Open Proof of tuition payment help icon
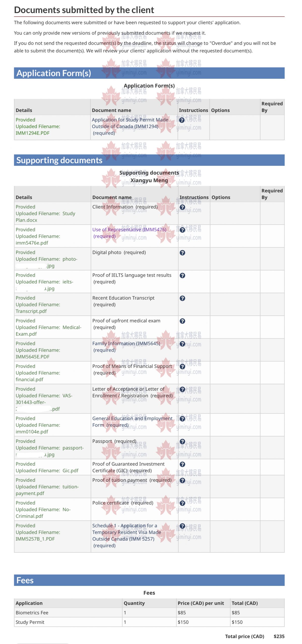The height and width of the screenshot is (644, 302). point(182,480)
